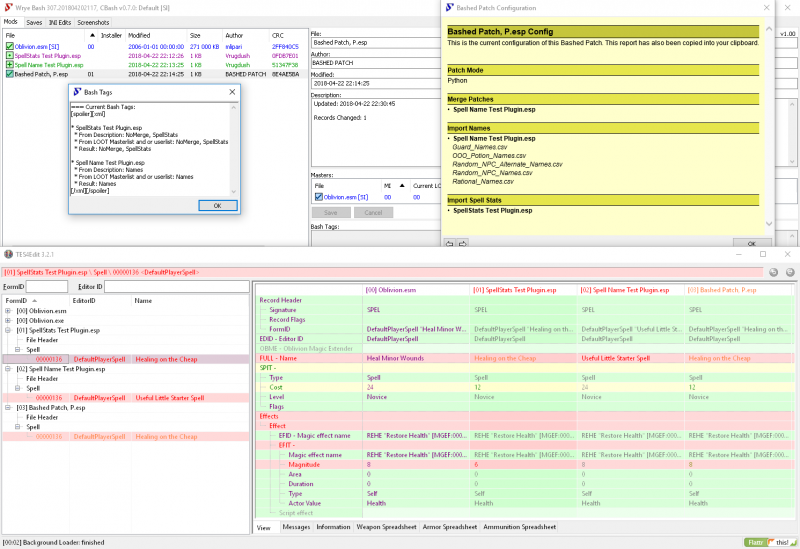Collapse Spell group under Spell Name Test Plugin
Screen dimensions: 800x549
(18, 388)
